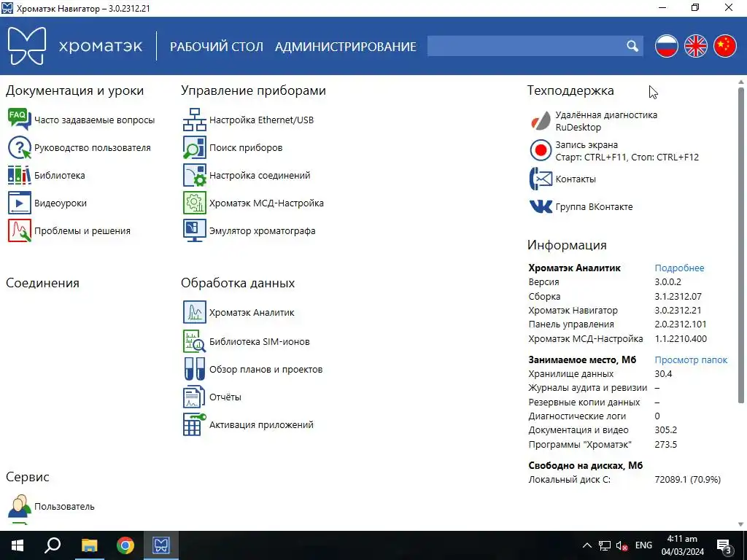Viewport: 747px width, 560px height.
Task: Open Руководство пользователя text link
Action: [93, 147]
